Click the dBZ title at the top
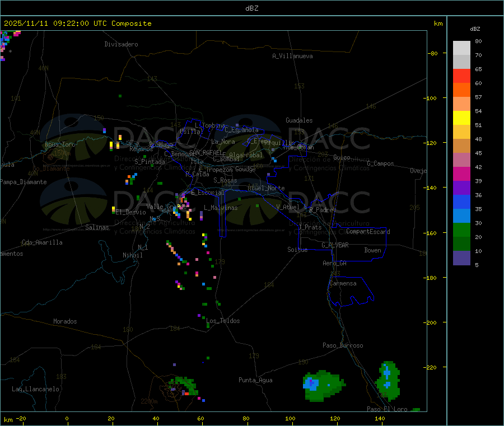Screen dimensions: 504x426 click(x=251, y=8)
